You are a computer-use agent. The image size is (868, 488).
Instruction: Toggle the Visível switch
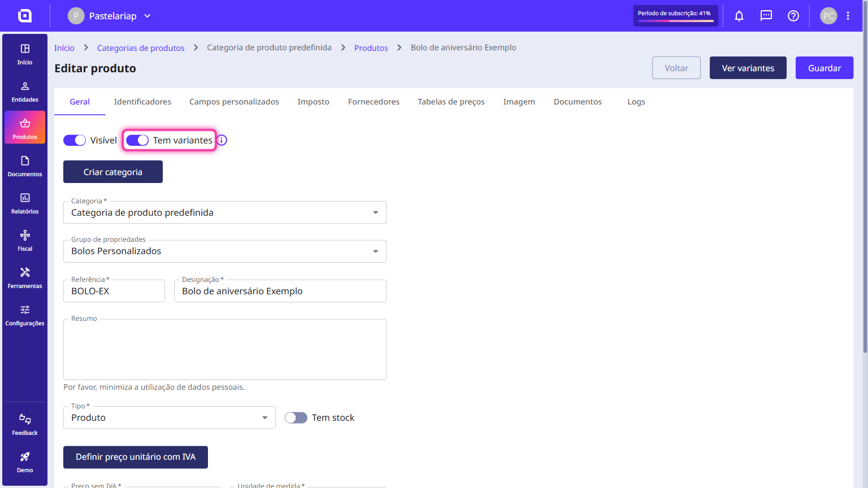pyautogui.click(x=75, y=140)
